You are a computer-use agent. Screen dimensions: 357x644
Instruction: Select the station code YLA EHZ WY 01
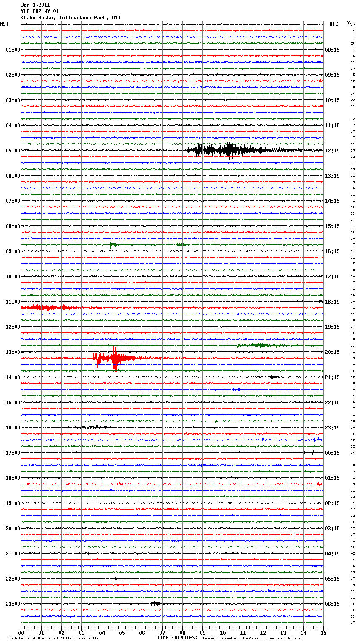click(x=40, y=11)
